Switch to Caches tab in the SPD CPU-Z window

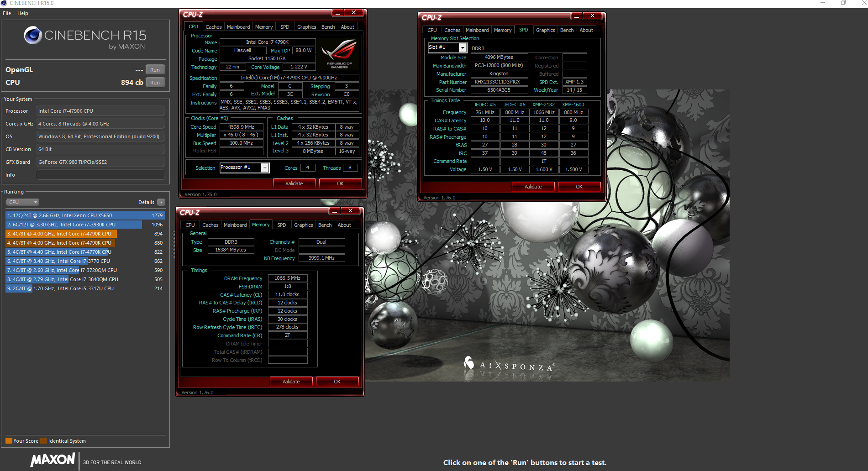(452, 30)
